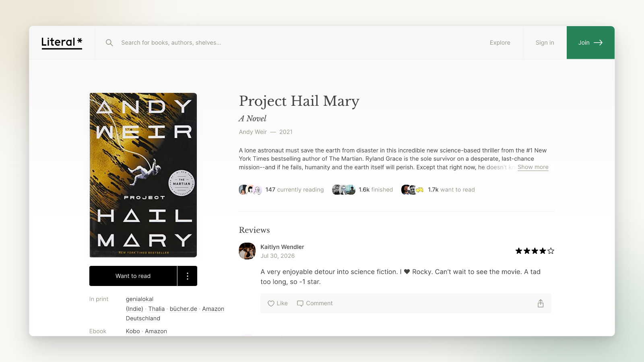Open the Project Hail Mary cover image
Image resolution: width=644 pixels, height=362 pixels.
pos(143,175)
